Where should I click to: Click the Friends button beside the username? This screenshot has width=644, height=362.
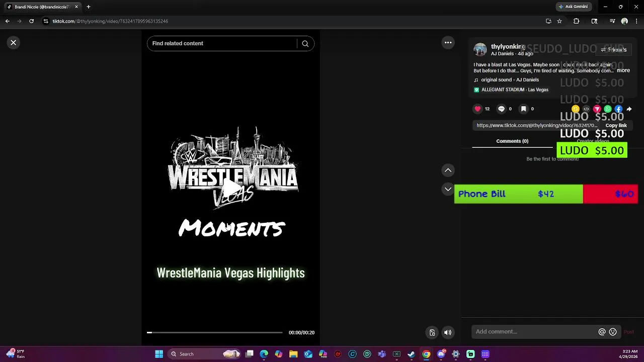(x=614, y=50)
